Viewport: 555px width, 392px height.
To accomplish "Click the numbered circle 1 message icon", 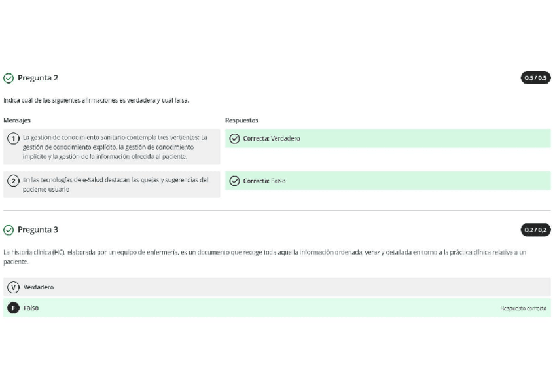I will [12, 138].
